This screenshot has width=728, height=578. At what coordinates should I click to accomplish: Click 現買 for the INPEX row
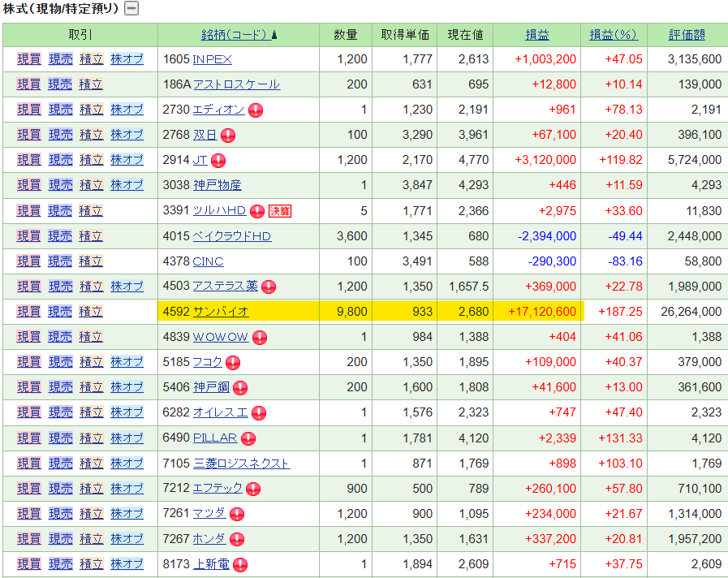click(28, 59)
